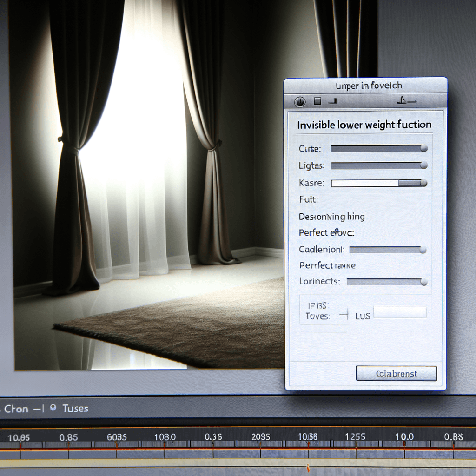
Task: Adjust the Cirte slider
Action: click(x=379, y=148)
